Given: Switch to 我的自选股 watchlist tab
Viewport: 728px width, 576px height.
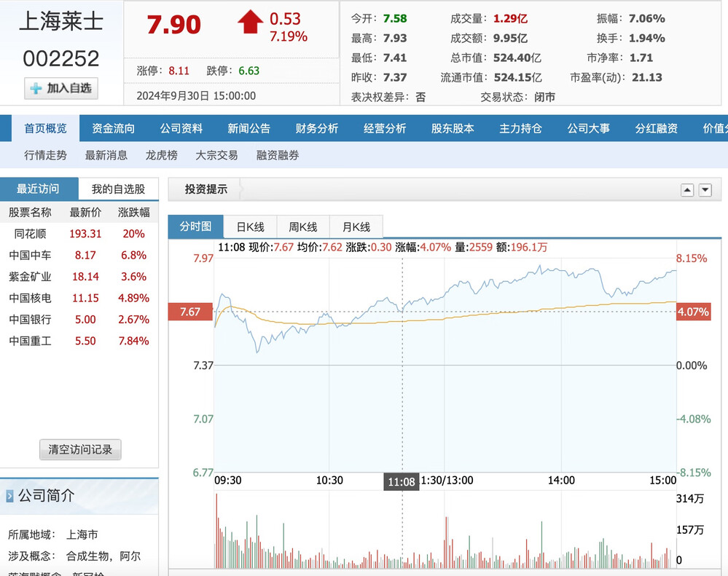Looking at the screenshot, I should [119, 188].
